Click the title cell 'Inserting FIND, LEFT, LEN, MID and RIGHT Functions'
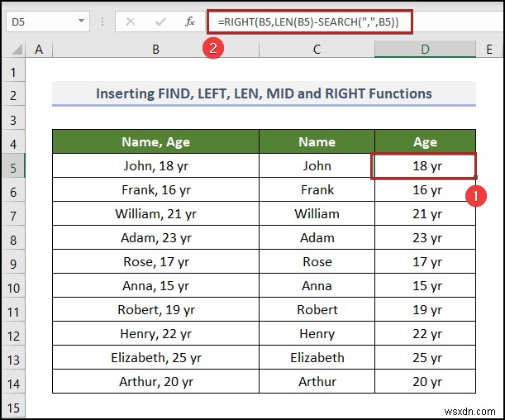 [x=264, y=93]
